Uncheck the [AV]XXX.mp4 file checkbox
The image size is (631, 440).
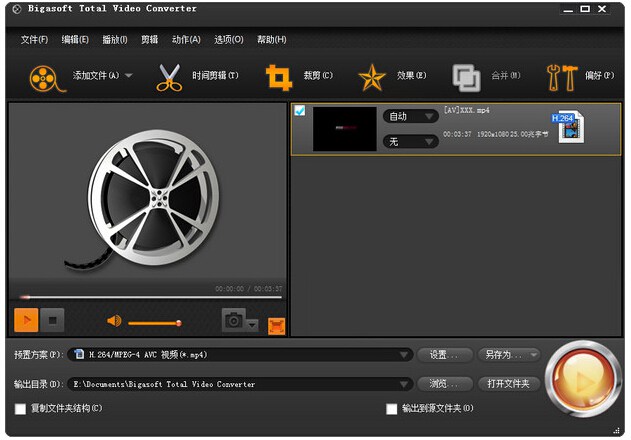coord(300,110)
